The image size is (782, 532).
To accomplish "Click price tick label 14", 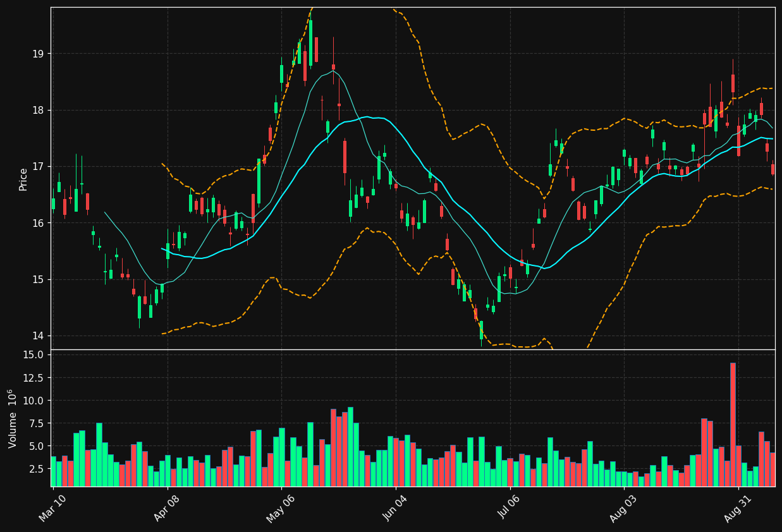I will 39,336.
